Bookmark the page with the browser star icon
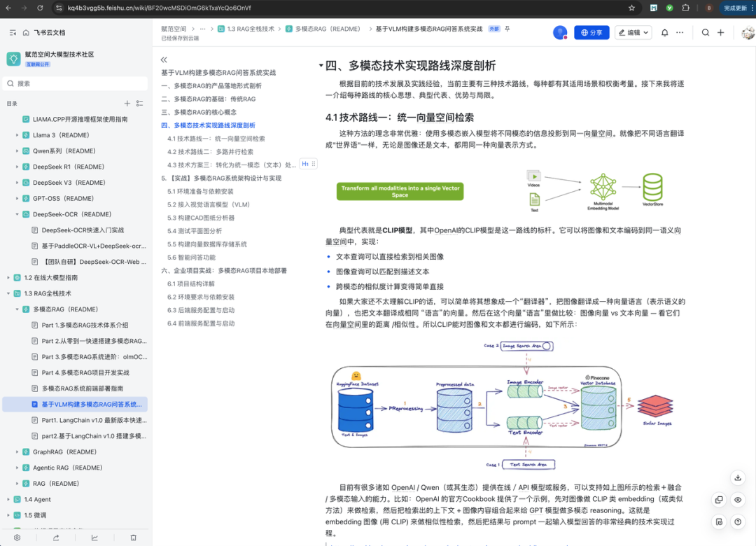This screenshot has height=546, width=756. tap(631, 8)
